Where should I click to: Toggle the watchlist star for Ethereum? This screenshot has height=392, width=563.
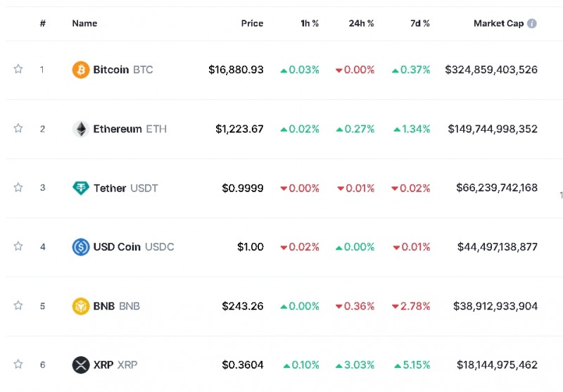pyautogui.click(x=18, y=128)
